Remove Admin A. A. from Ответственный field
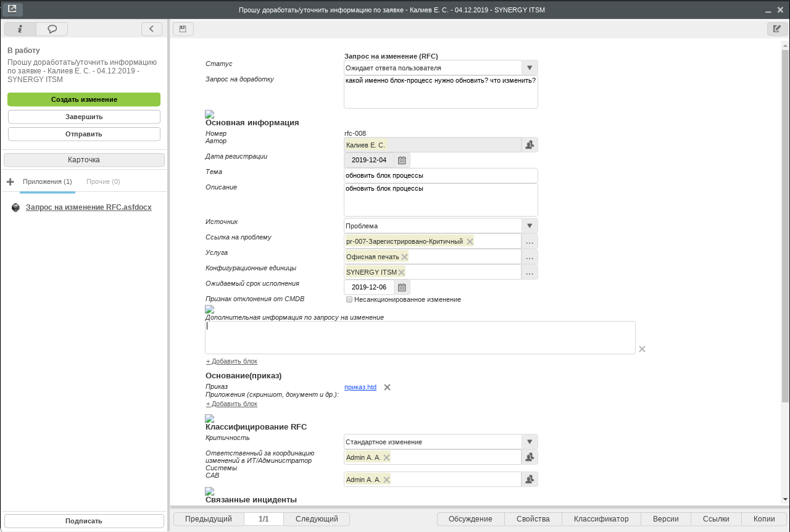 click(386, 457)
